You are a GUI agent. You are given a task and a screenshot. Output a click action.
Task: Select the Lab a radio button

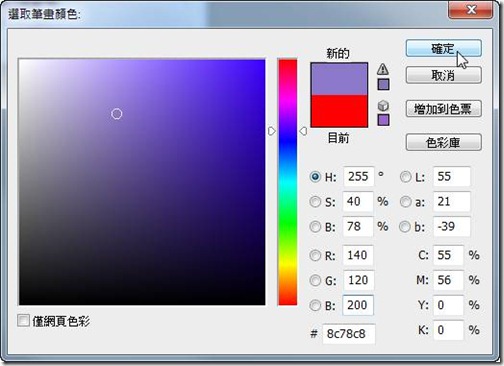[405, 202]
